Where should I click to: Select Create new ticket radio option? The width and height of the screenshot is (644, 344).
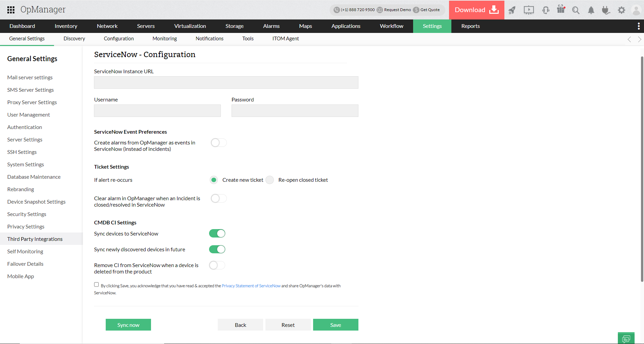(x=214, y=180)
